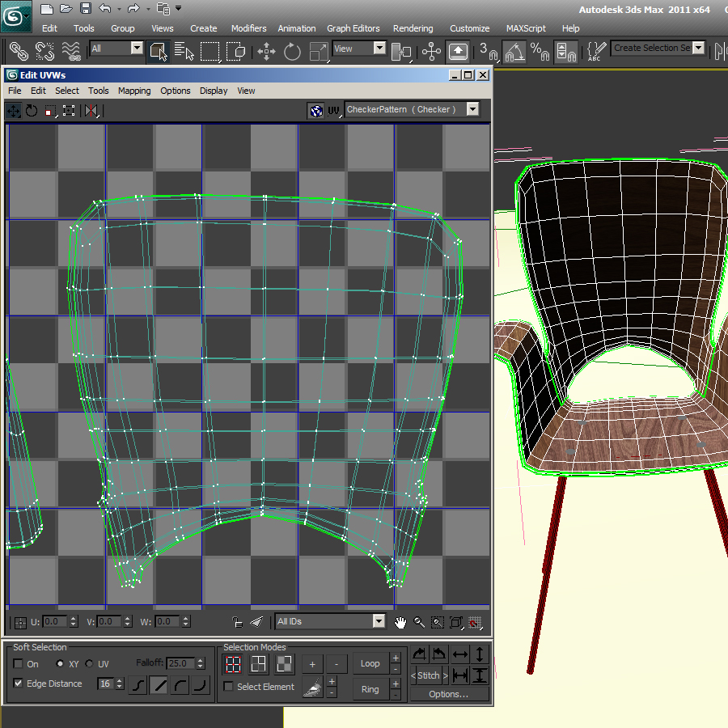Click the Mirror Selected Subobjects icon
This screenshot has width=728, height=728.
(x=91, y=111)
